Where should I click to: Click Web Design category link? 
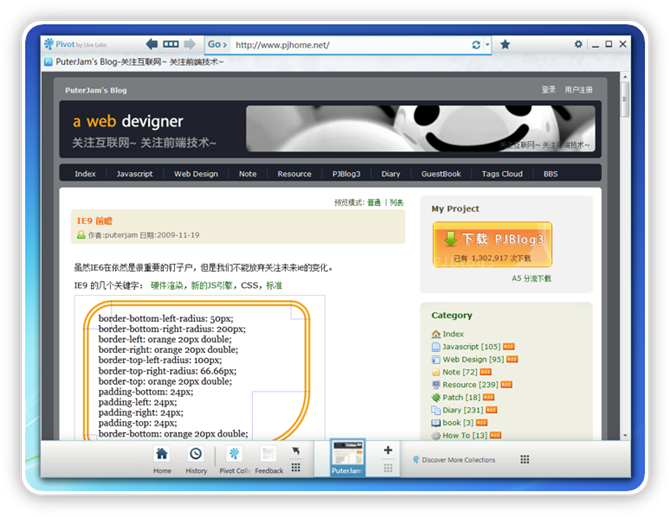pos(465,359)
